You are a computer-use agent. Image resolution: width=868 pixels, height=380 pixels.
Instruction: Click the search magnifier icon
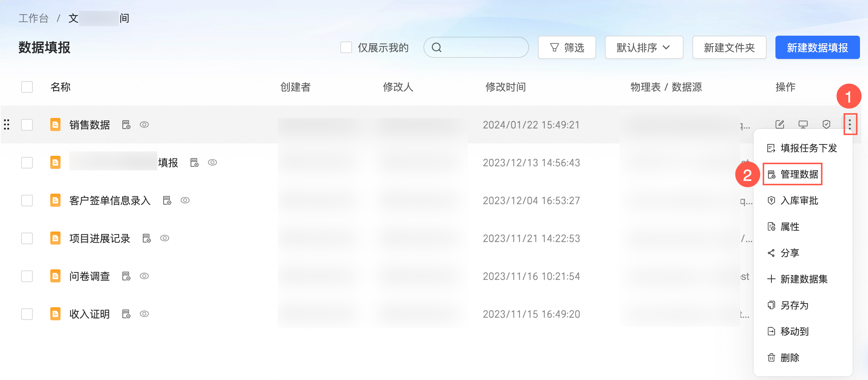(x=437, y=47)
